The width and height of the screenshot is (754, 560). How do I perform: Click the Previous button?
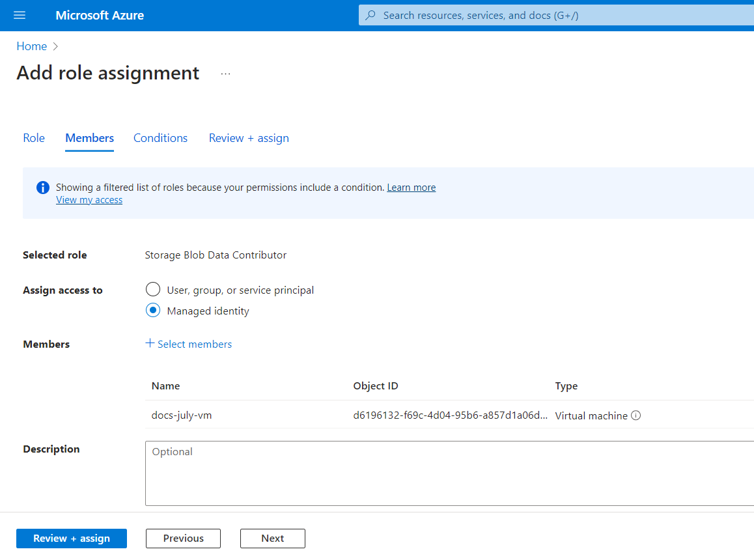click(183, 539)
